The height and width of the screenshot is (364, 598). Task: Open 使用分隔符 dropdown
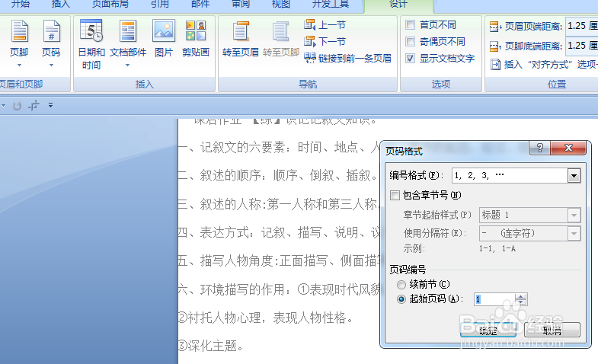point(574,233)
